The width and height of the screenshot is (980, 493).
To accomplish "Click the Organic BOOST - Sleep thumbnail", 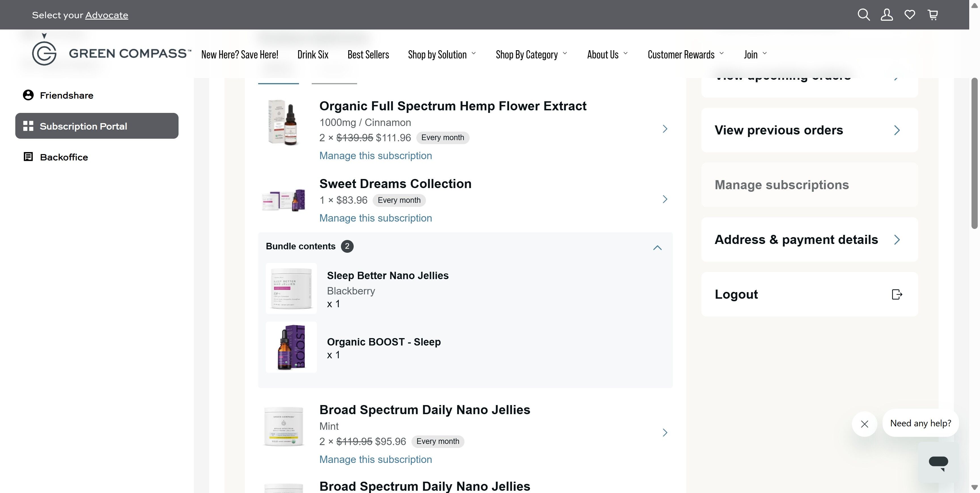I will [291, 347].
